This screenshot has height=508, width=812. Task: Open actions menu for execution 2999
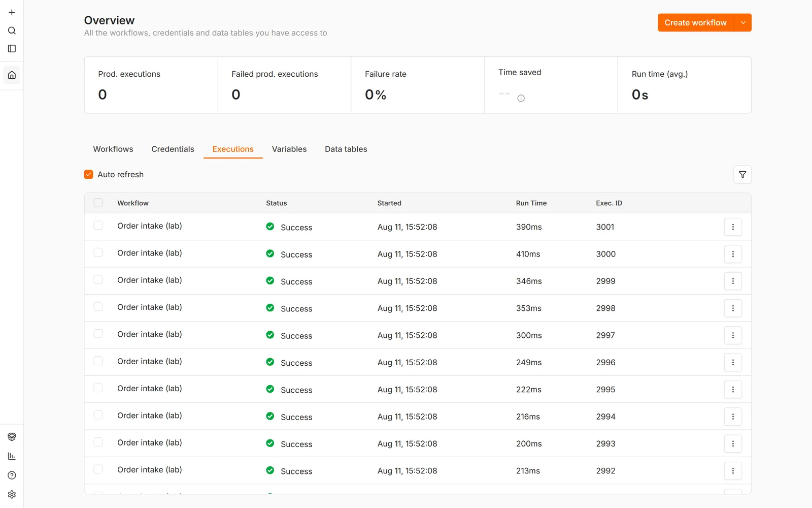tap(733, 281)
